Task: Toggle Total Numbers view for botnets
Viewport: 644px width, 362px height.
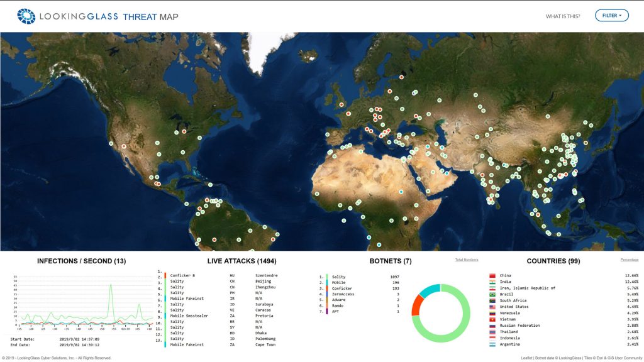Action: pyautogui.click(x=467, y=260)
